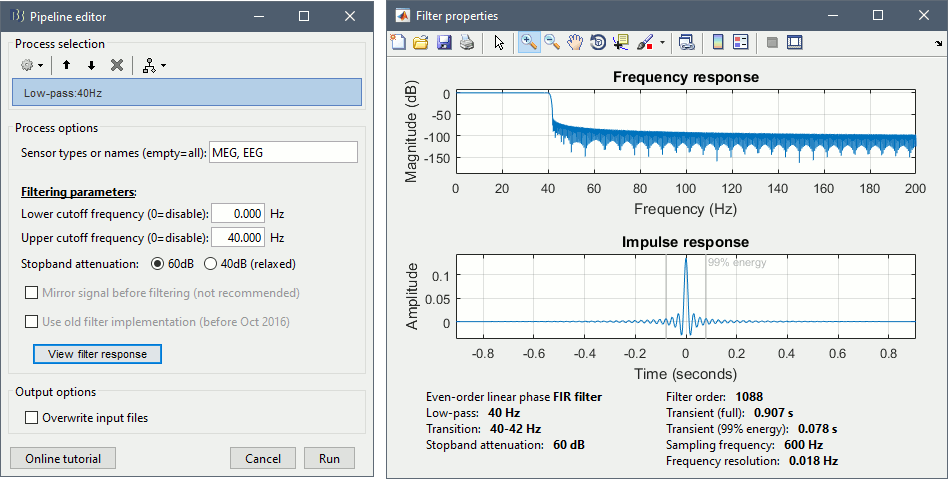Enable the Rotate 3D tool
Screen dimensions: 948x479
597,43
